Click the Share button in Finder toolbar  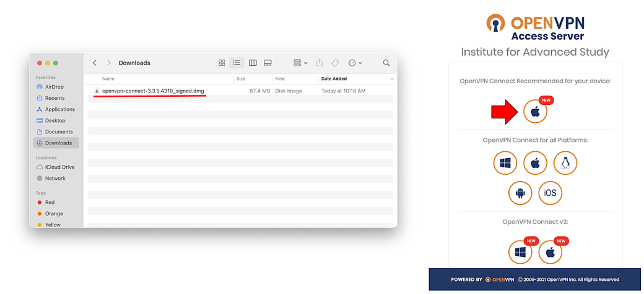pos(320,63)
